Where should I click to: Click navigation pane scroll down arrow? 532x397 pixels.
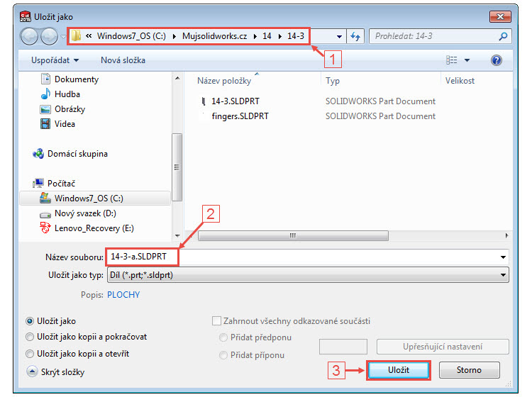177,235
